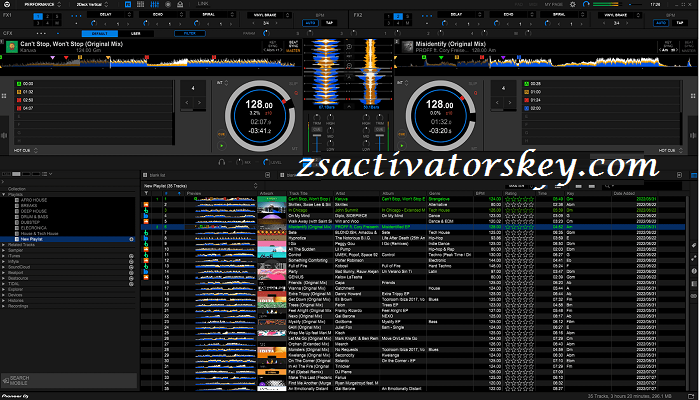700x400 pixels.
Task: Open the MIDI menu in top bar
Action: [x=533, y=4]
